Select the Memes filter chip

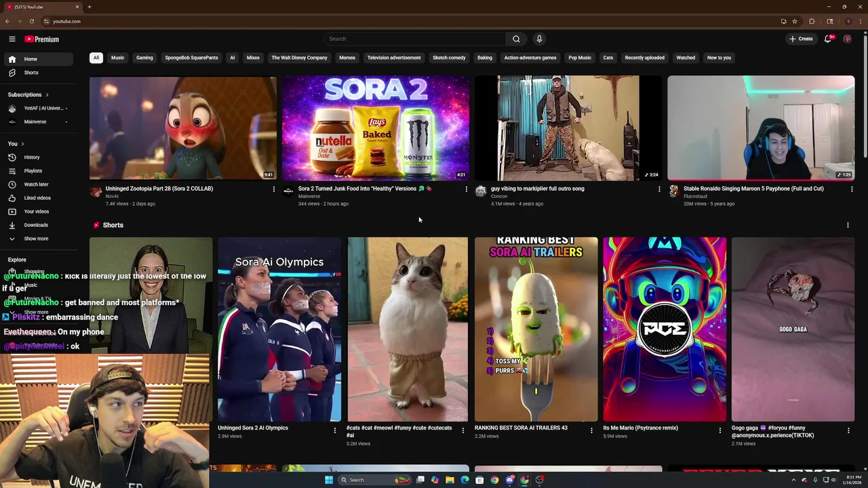pos(347,58)
